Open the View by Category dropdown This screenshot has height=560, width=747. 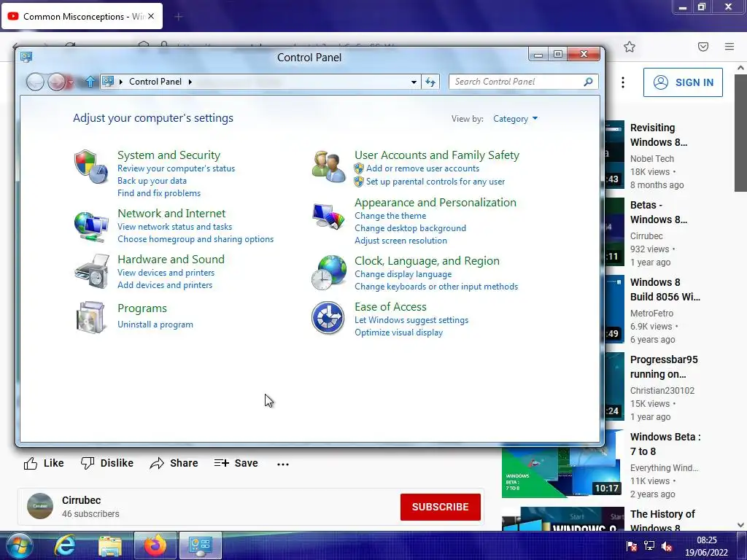click(x=516, y=119)
